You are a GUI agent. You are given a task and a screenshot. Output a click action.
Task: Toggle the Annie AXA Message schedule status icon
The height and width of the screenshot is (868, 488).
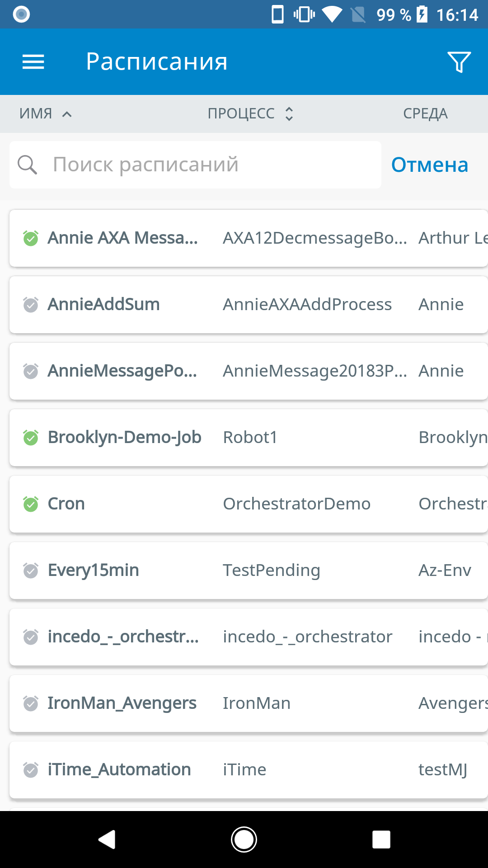[x=31, y=238]
